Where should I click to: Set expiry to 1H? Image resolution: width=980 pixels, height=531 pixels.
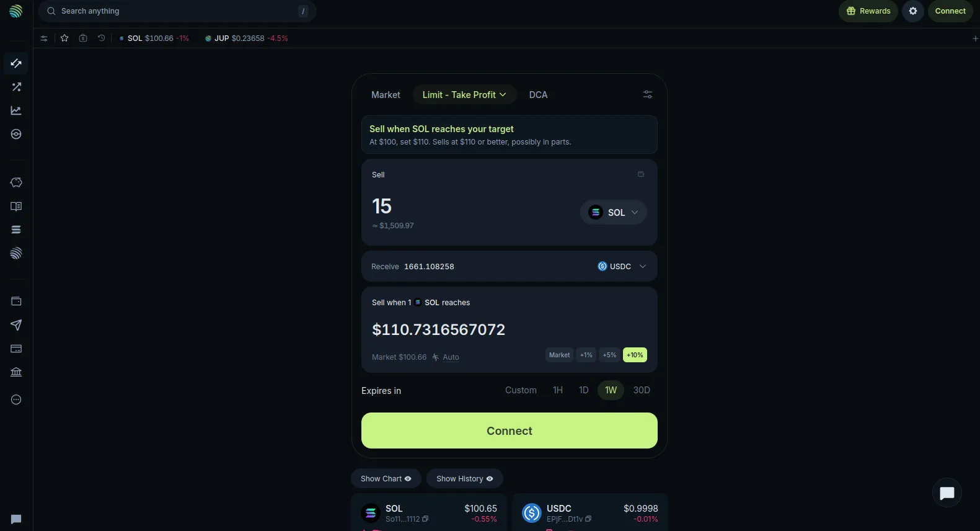[558, 390]
